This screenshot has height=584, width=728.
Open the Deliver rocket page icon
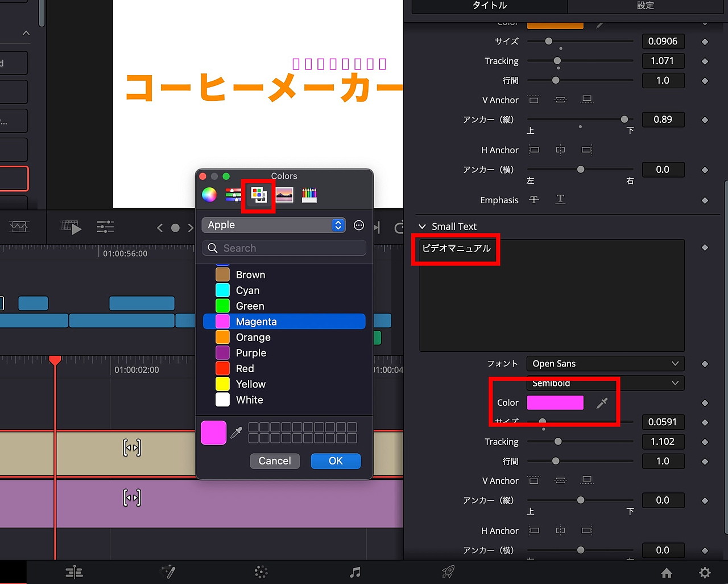tap(448, 572)
